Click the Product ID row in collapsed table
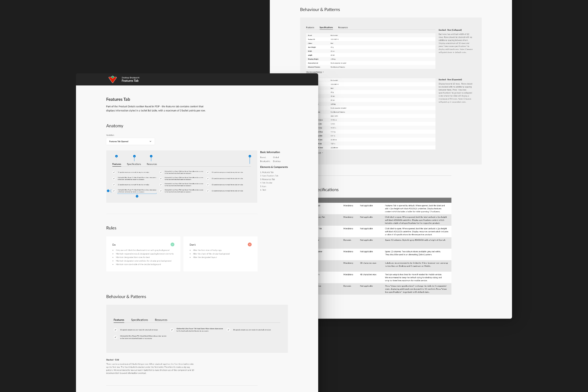Viewport: 588px width, 392px height. (x=371, y=39)
